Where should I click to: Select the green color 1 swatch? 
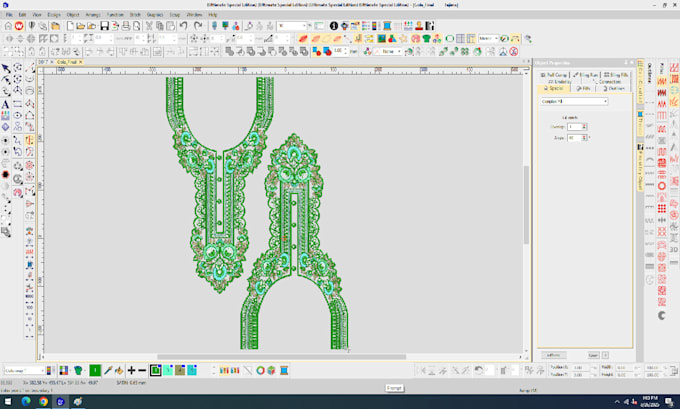[x=95, y=370]
